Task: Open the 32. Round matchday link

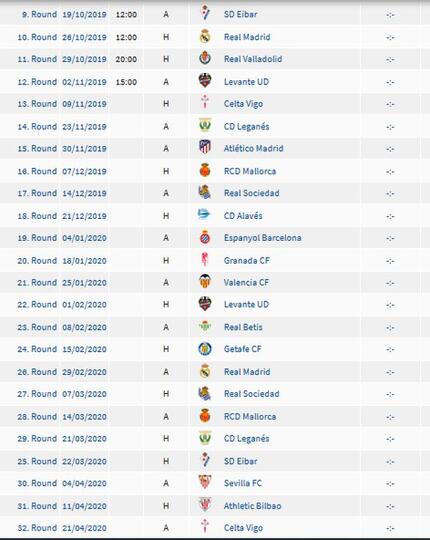Action: pos(37,528)
